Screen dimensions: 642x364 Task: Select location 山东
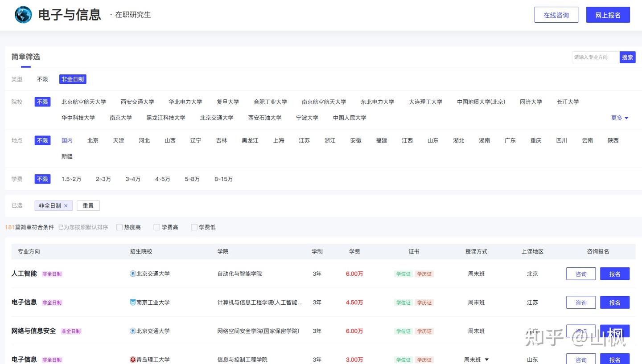tap(433, 140)
